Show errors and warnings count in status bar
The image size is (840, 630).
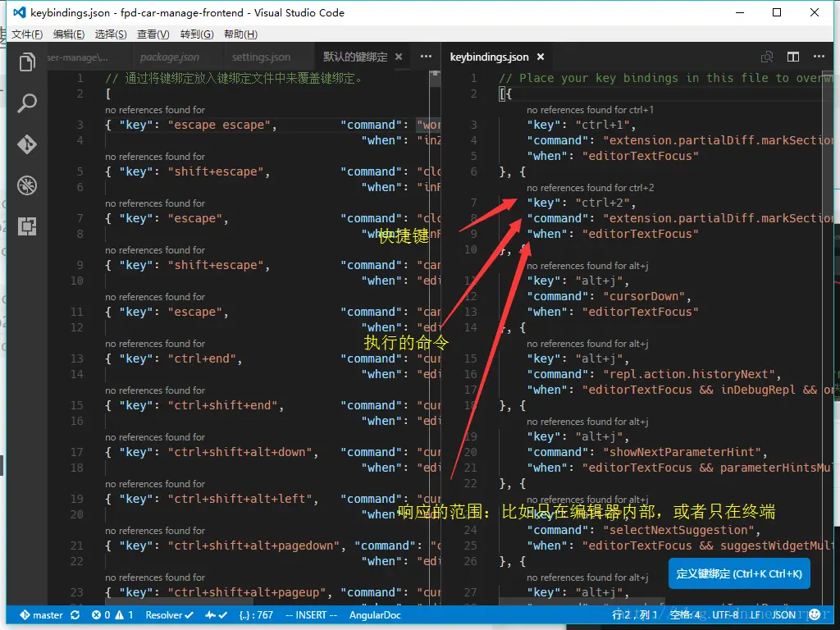pos(112,615)
